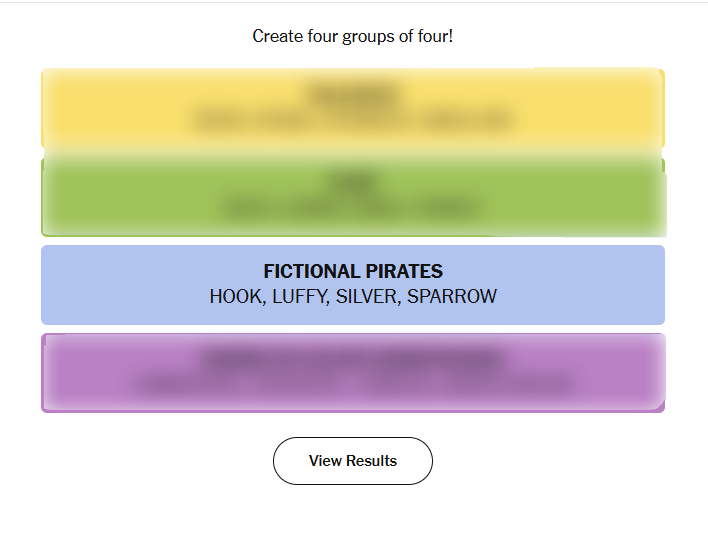Click the "Create four groups of four!" heading
Screen dimensions: 708x533
pos(352,36)
